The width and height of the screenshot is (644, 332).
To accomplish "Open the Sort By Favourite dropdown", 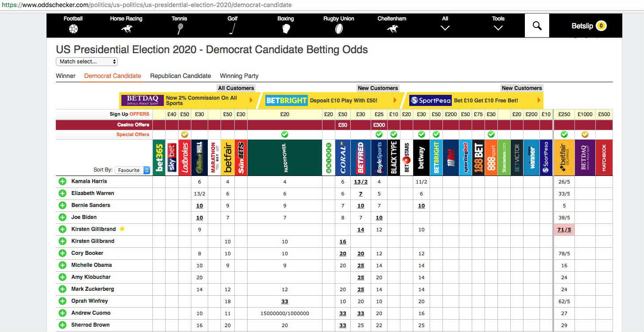I will click(132, 170).
